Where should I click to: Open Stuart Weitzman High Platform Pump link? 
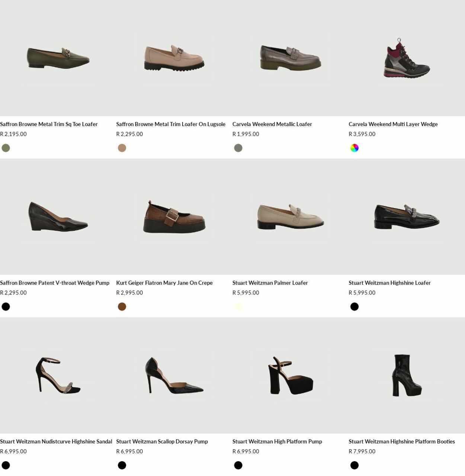tap(277, 442)
